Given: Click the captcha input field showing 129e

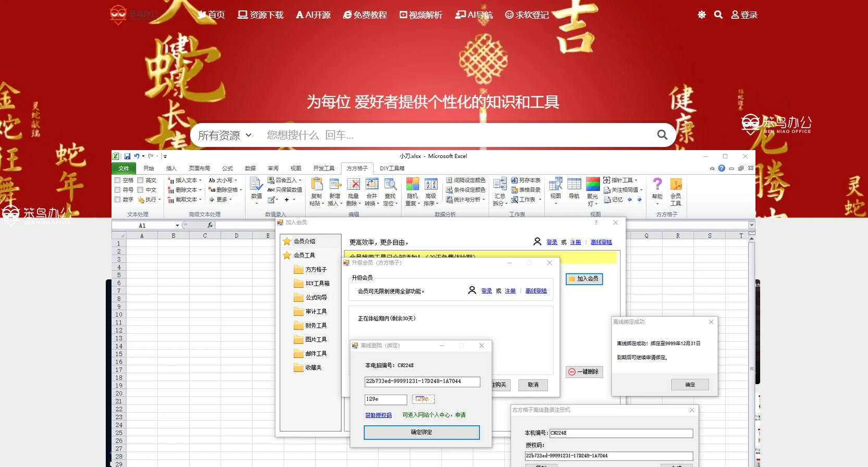Looking at the screenshot, I should pos(386,399).
